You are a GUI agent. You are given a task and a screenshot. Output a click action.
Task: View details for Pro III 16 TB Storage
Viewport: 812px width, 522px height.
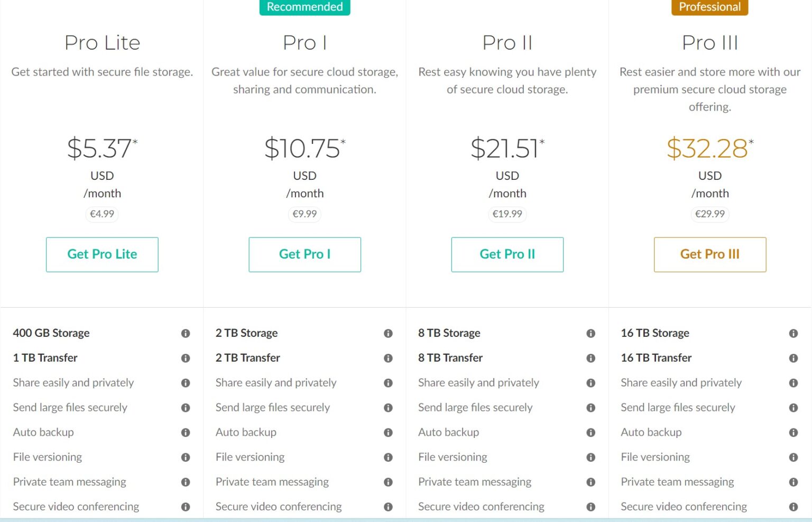(x=793, y=333)
